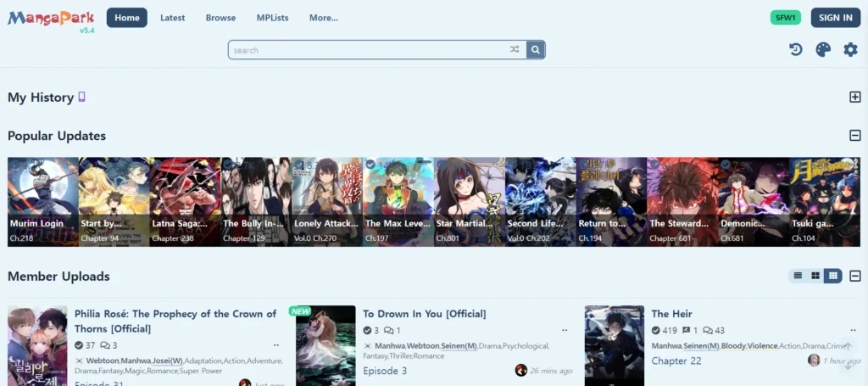868x386 pixels.
Task: Toggle the SFW1 content filter badge
Action: pos(786,17)
